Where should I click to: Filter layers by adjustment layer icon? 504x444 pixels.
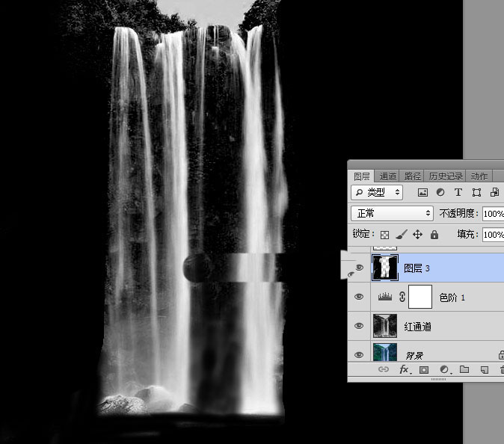440,193
